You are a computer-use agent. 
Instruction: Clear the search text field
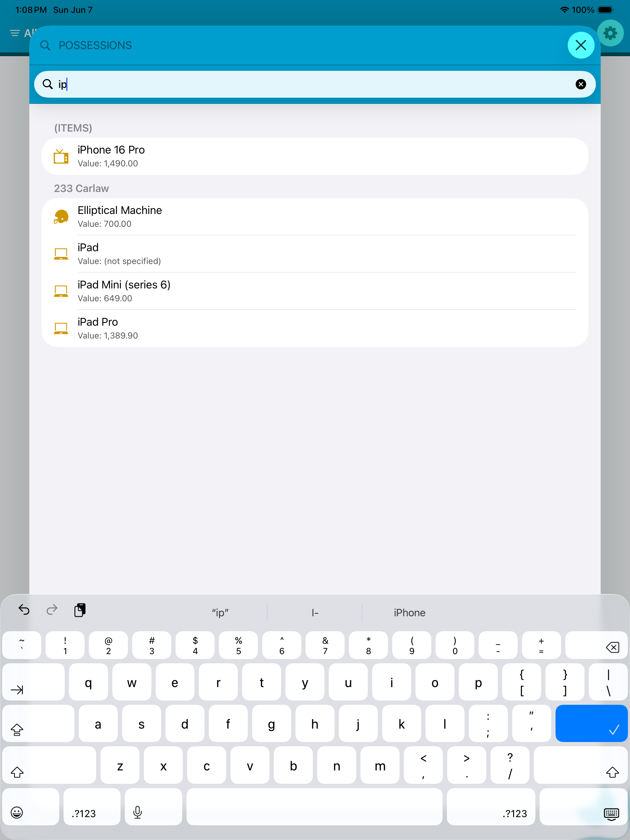point(581,84)
